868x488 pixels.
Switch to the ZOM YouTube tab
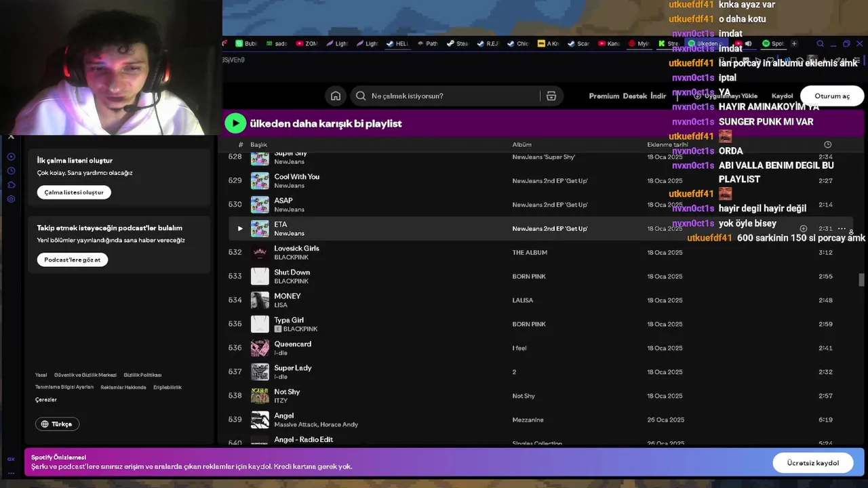pyautogui.click(x=307, y=43)
